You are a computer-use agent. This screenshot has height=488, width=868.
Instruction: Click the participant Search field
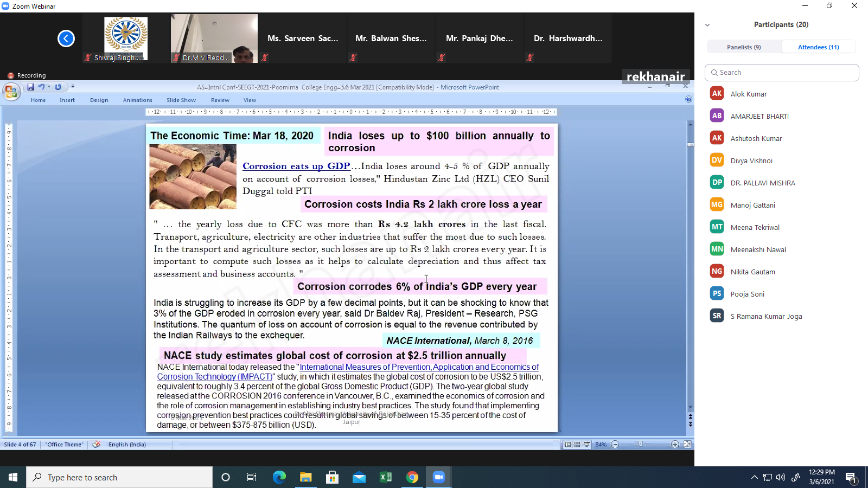coord(782,73)
